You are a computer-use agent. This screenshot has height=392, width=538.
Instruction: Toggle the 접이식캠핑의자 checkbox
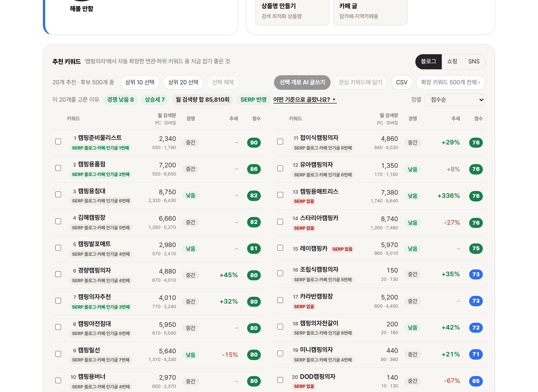pos(280,142)
